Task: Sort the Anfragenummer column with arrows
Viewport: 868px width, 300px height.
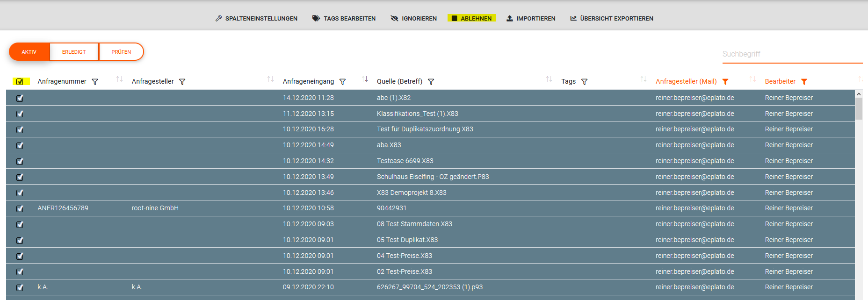Action: click(x=119, y=79)
